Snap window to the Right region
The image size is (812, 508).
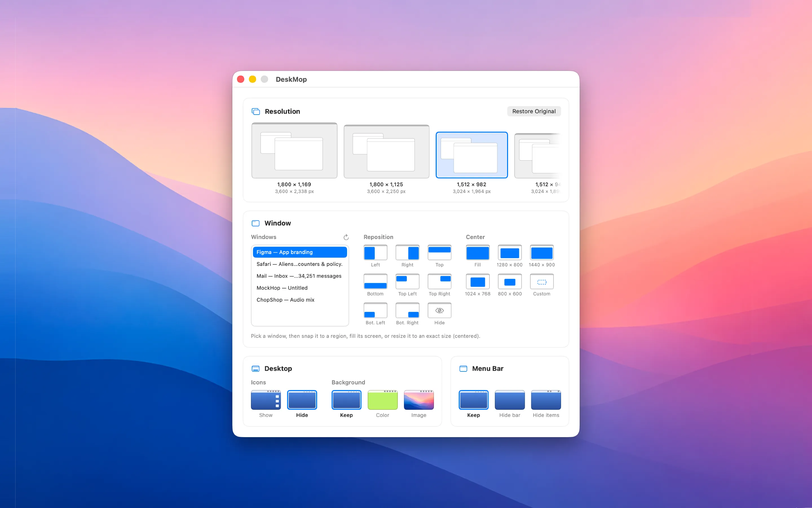[407, 253]
